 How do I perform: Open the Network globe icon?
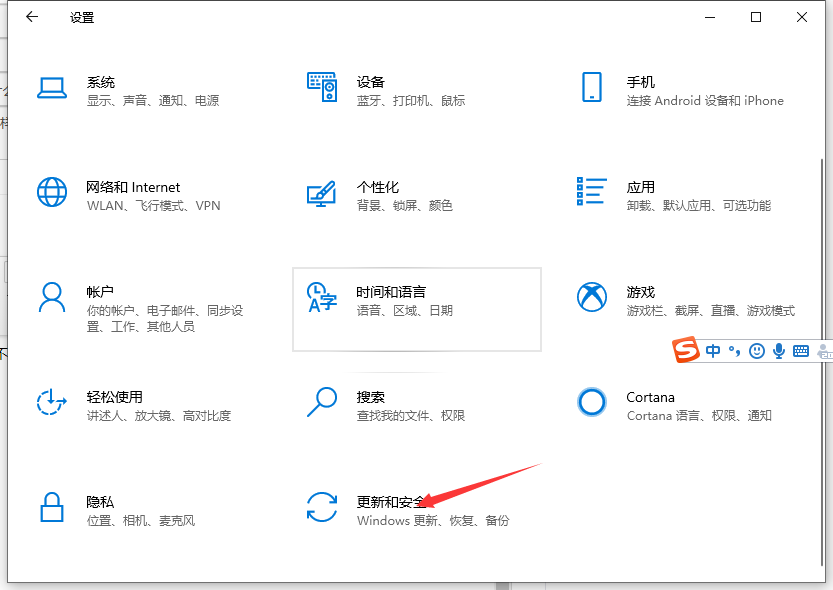[x=52, y=192]
